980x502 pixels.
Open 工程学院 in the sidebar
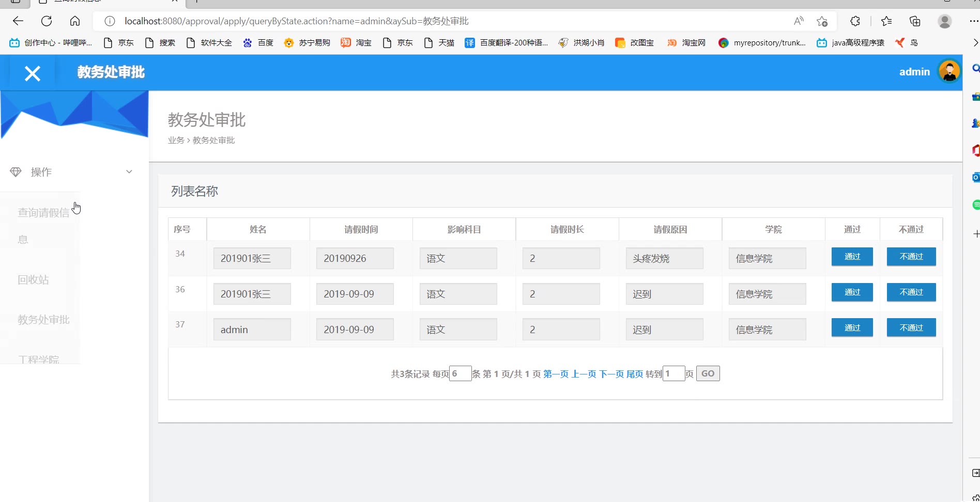[38, 359]
